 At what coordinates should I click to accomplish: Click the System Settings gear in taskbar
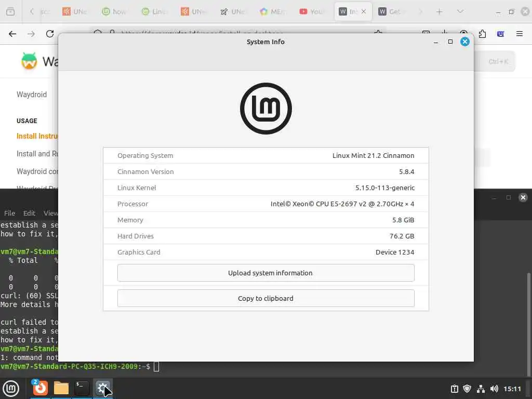[102, 388]
